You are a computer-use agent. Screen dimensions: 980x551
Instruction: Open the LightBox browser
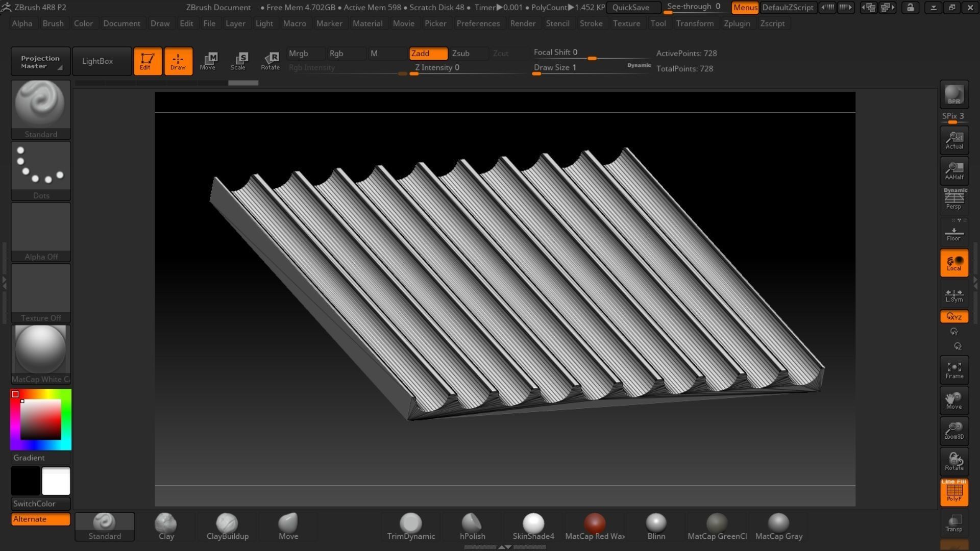pos(102,61)
